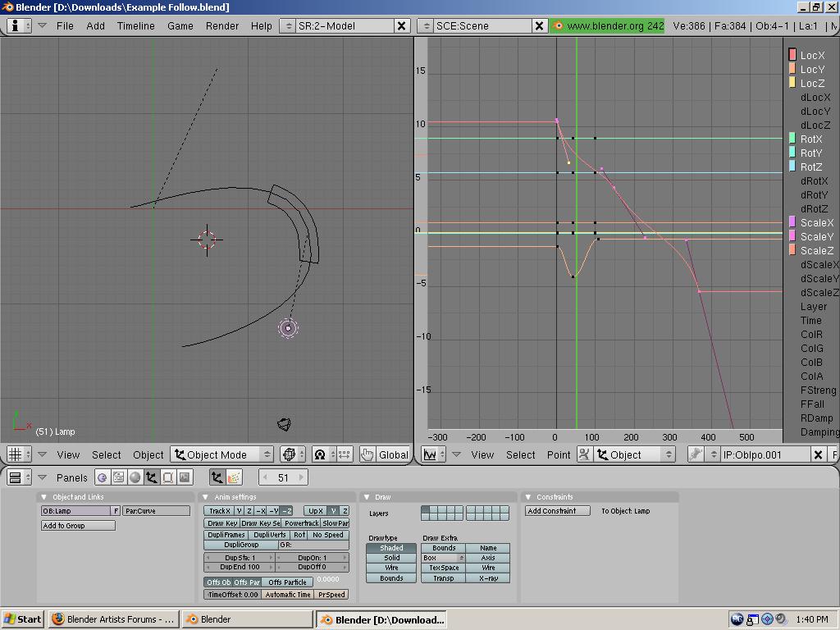Click the IPO curve editor window type icon
This screenshot has height=630, width=840.
[x=434, y=454]
